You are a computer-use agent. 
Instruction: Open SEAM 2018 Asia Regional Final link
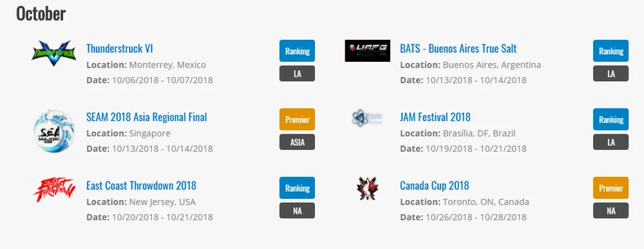click(147, 117)
